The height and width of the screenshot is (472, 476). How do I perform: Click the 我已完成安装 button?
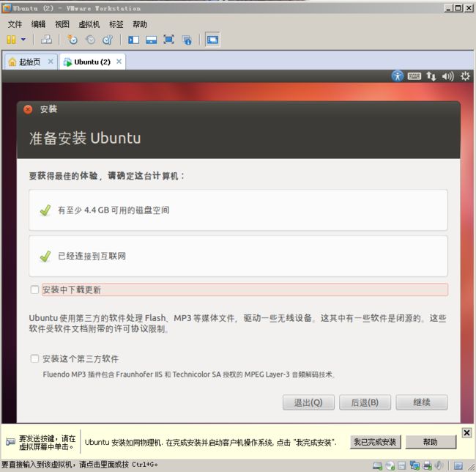coord(375,442)
